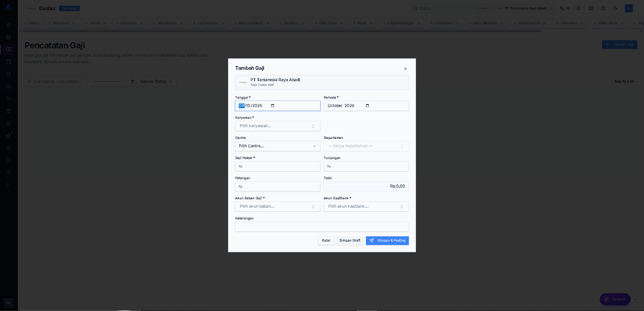Image resolution: width=644 pixels, height=311 pixels.
Task: Click the Tunjangan input field
Action: pos(366,166)
